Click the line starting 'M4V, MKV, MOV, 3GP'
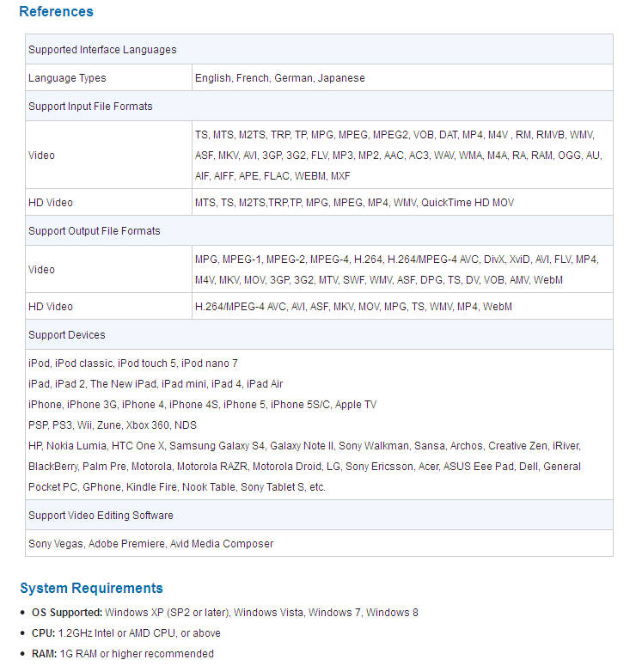The width and height of the screenshot is (636, 672). pos(379,280)
